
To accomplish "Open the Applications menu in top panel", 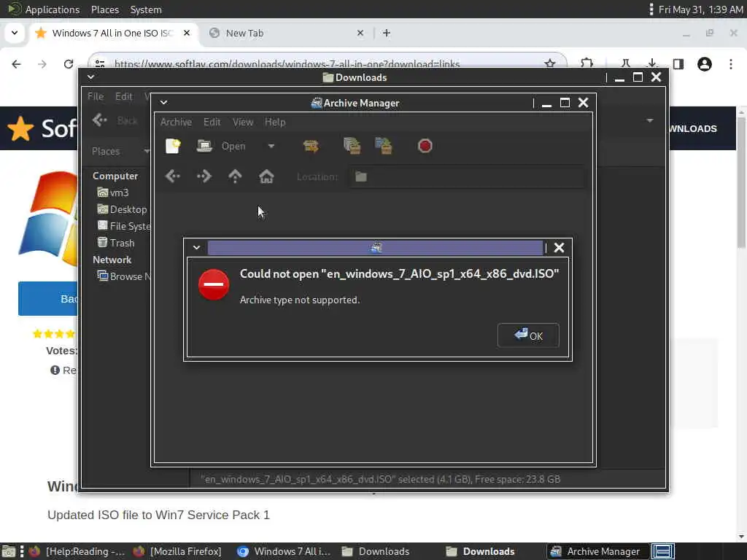I will 53,9.
